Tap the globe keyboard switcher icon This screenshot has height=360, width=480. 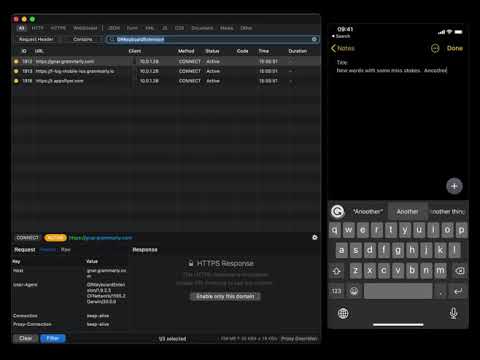pos(343,313)
